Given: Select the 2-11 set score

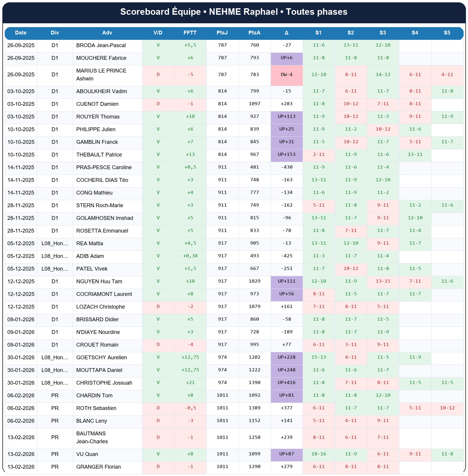Looking at the screenshot, I should tap(319, 154).
